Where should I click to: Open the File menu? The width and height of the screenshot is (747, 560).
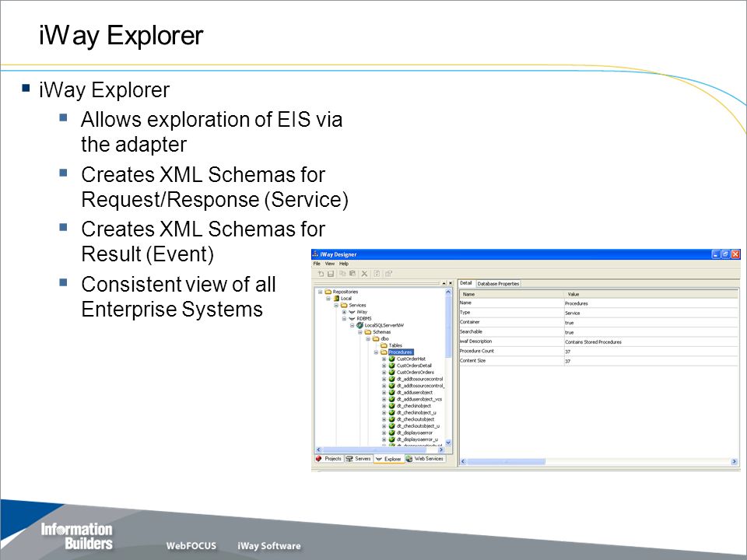317,264
